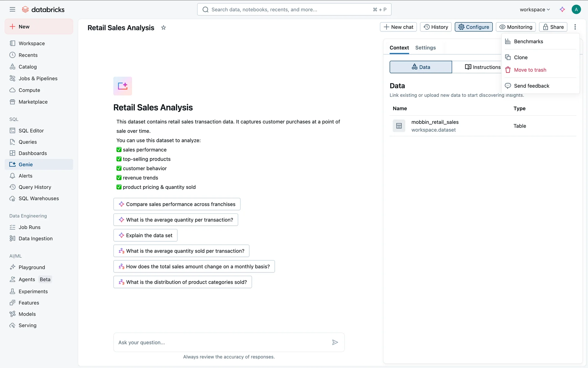Switch to the Instructions segment
Viewport: 588px width, 368px height.
(483, 67)
